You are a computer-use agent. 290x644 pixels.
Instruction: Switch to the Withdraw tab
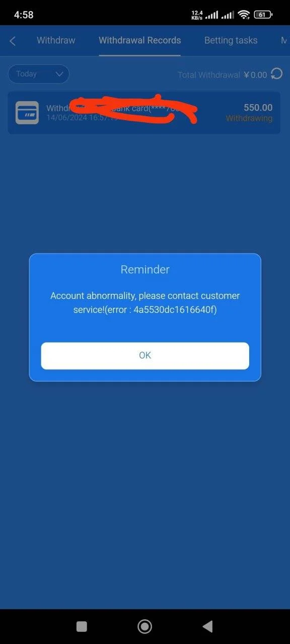point(56,40)
